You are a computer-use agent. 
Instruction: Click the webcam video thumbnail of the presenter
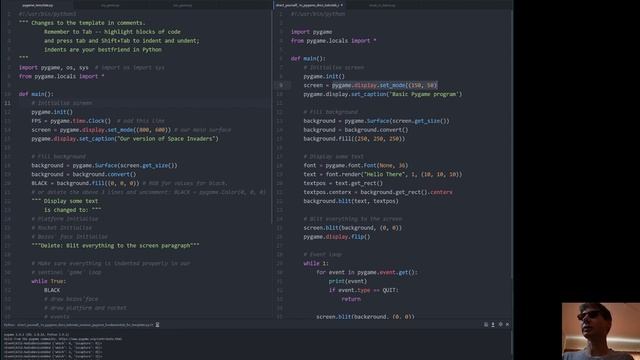(601, 331)
